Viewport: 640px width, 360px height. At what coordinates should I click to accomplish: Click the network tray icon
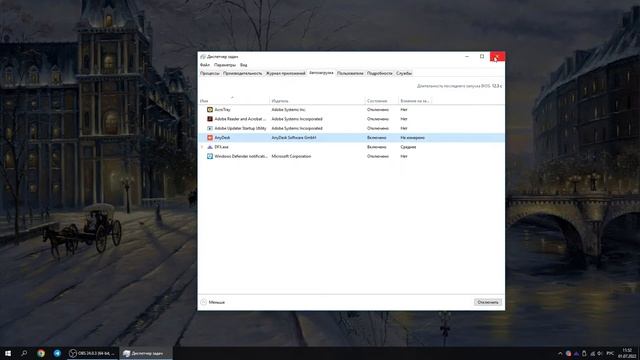pos(592,353)
